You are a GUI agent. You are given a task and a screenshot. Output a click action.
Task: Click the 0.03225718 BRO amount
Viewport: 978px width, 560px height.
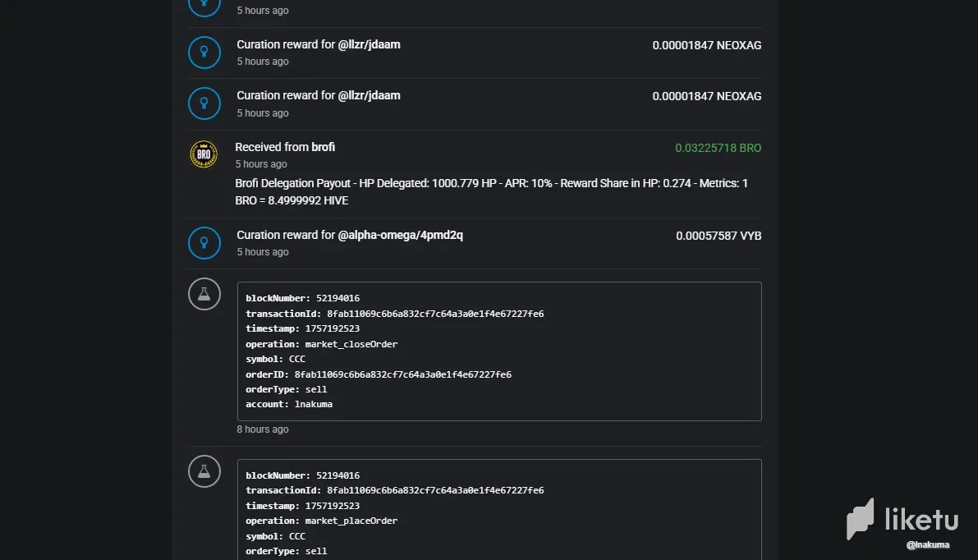(x=718, y=149)
